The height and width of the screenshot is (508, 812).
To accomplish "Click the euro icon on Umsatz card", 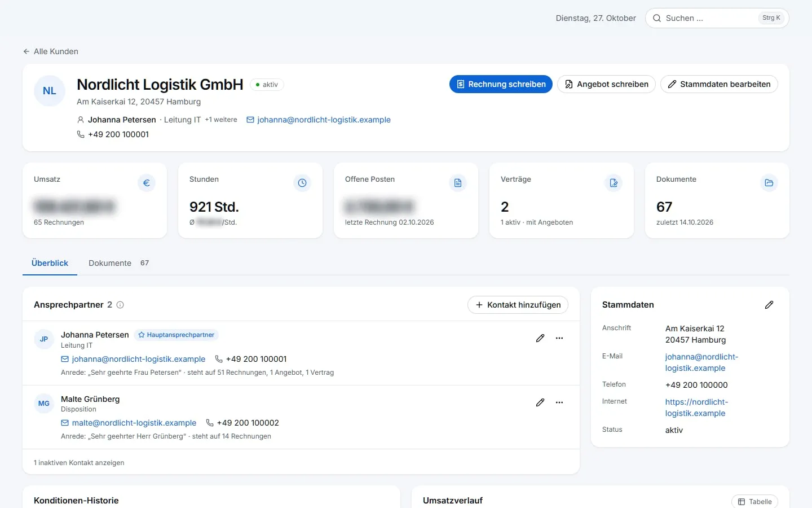I will pyautogui.click(x=147, y=183).
